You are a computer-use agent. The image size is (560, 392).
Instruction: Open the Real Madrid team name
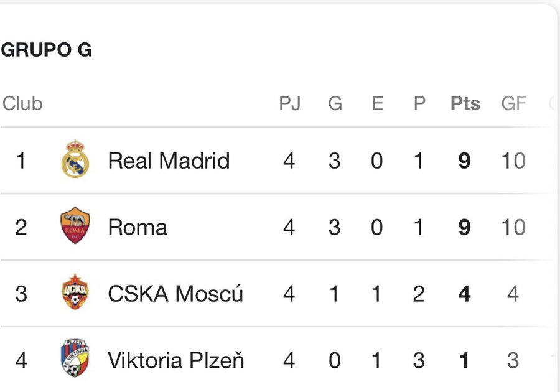coord(169,161)
